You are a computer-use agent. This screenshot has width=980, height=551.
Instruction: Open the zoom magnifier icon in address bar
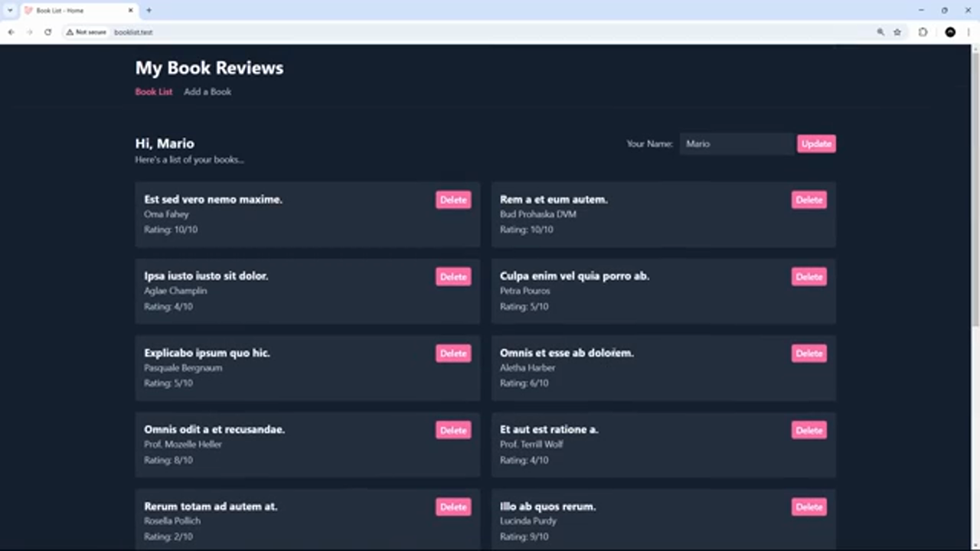tap(880, 32)
